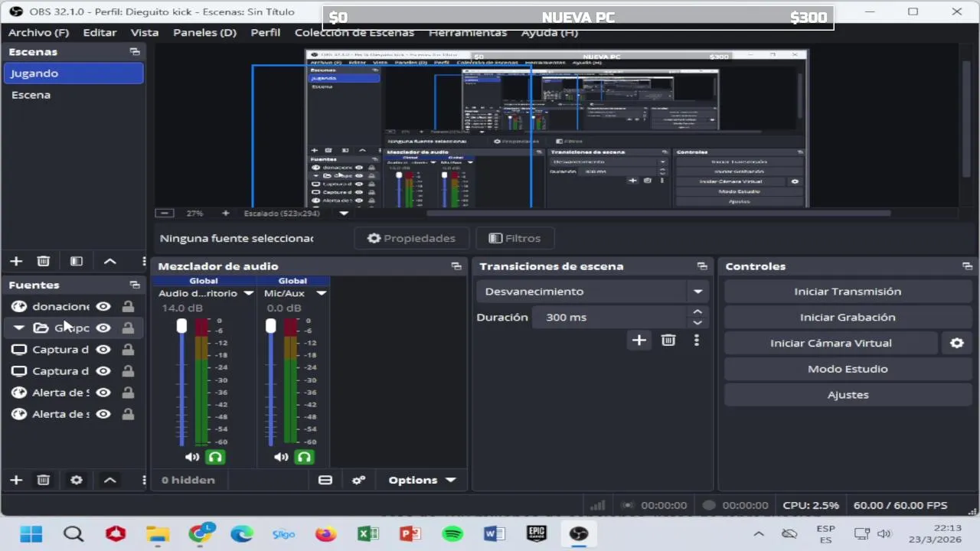This screenshot has width=980, height=551.
Task: Open the mixer Options dropdown
Action: coord(422,480)
